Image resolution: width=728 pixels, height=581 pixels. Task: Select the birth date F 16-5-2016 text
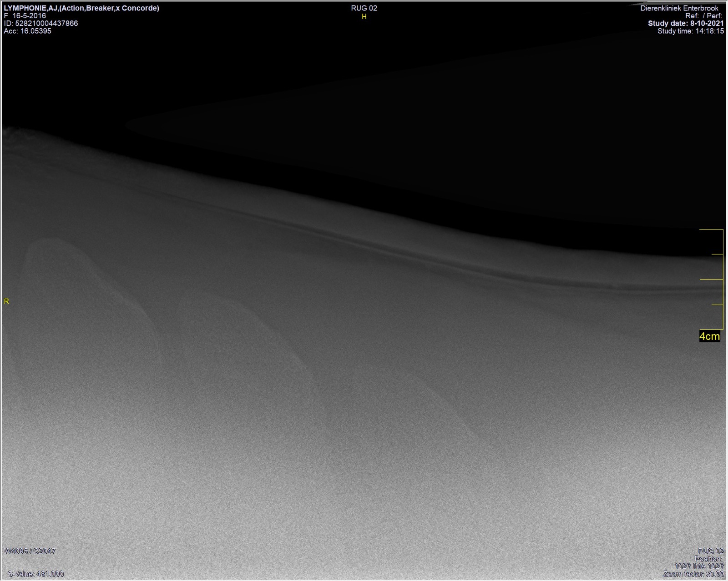(x=25, y=15)
